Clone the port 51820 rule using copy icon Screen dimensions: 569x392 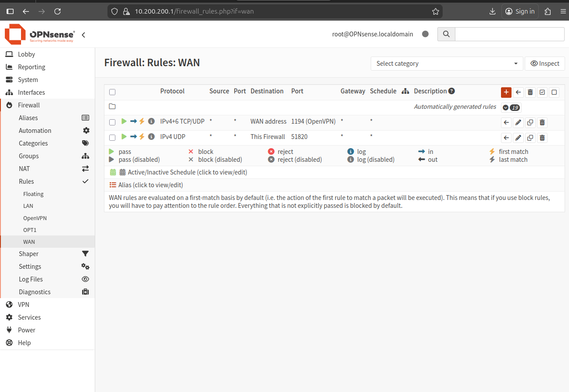click(530, 137)
